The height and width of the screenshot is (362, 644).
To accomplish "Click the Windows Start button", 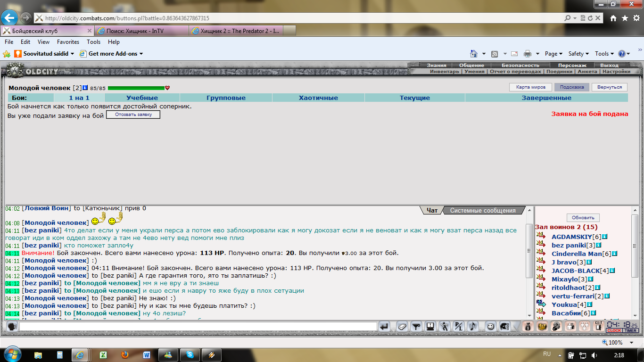I will point(12,354).
